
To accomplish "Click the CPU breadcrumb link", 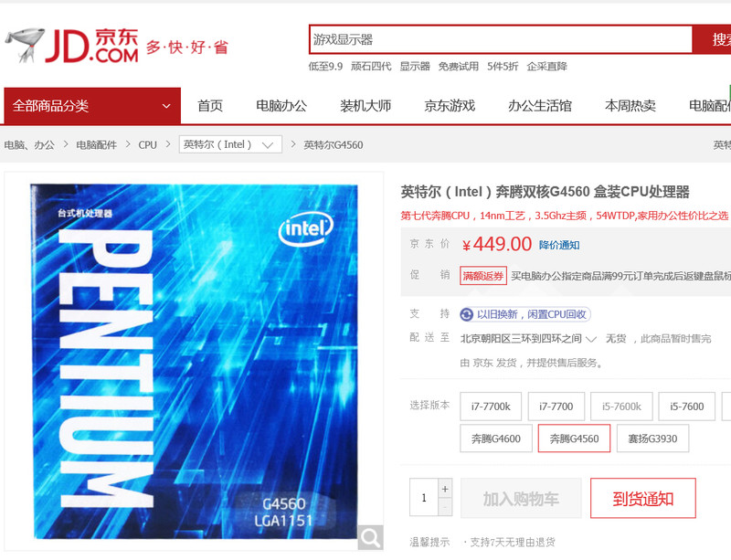I will coord(147,145).
